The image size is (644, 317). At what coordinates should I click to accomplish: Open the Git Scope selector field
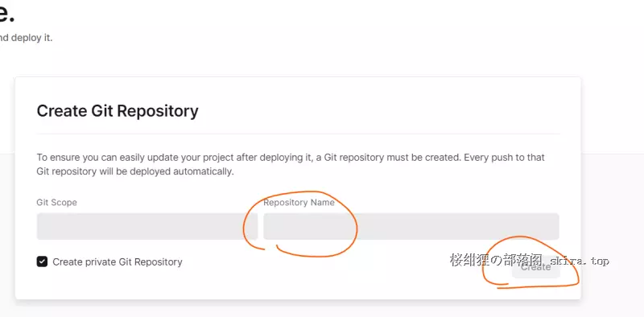pyautogui.click(x=147, y=226)
